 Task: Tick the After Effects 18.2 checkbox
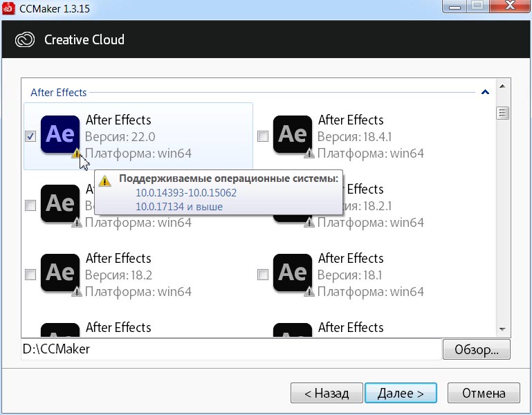pyautogui.click(x=30, y=275)
